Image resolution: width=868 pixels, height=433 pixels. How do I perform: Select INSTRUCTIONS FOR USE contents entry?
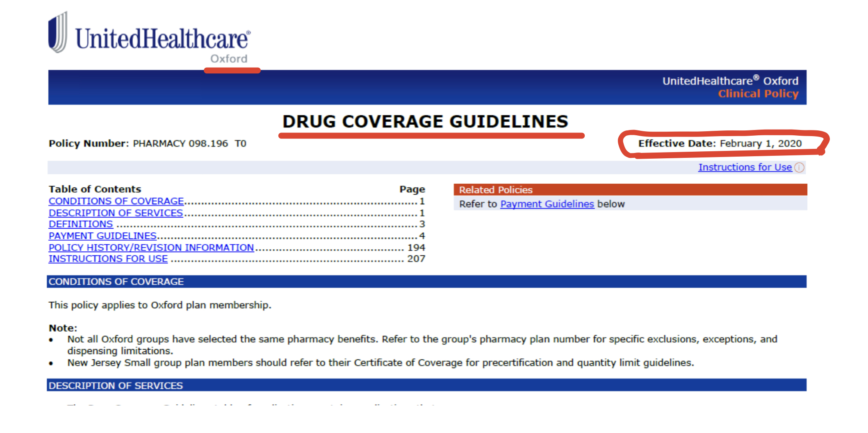108,259
